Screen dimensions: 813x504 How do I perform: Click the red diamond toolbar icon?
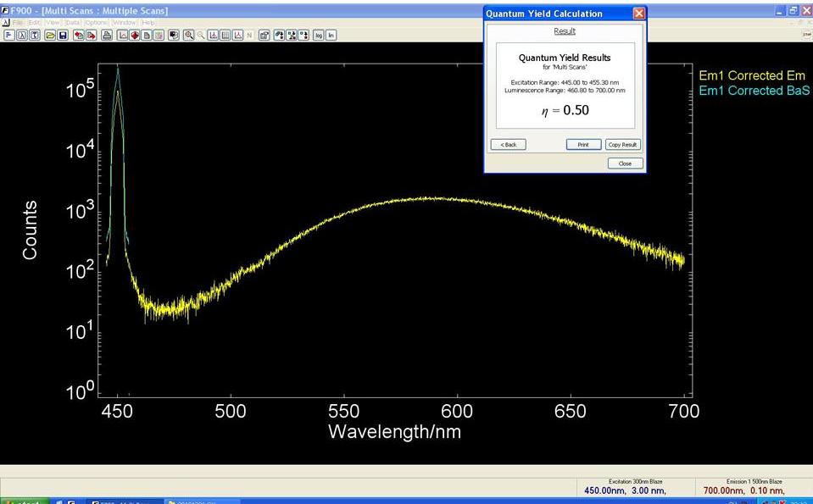pos(135,36)
